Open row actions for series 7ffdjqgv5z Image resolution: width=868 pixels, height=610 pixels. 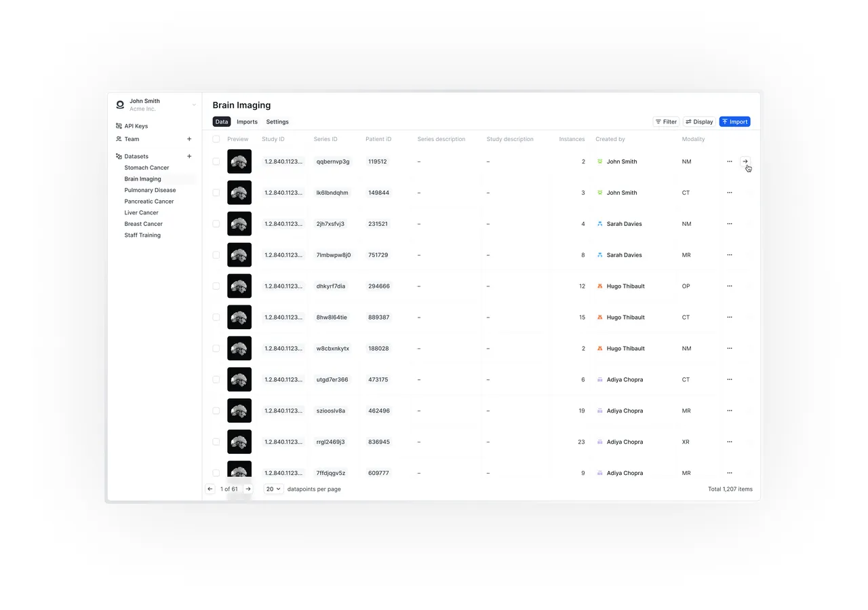(x=730, y=473)
